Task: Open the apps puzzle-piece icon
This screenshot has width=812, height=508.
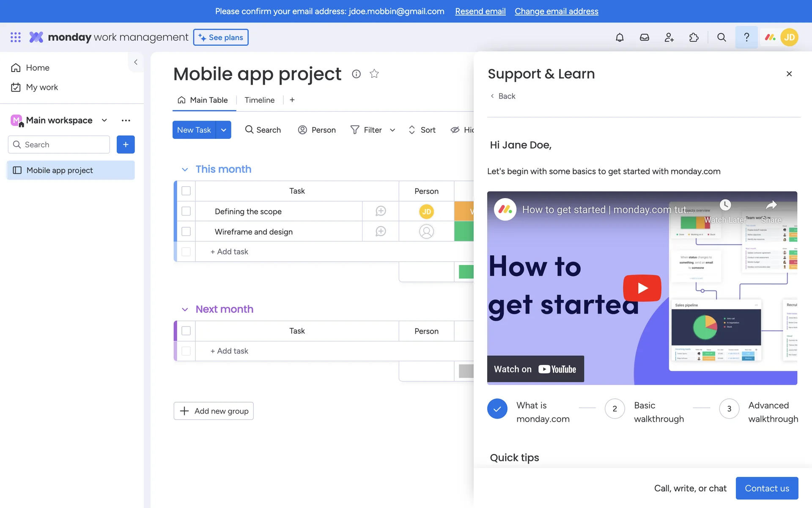Action: click(x=694, y=37)
